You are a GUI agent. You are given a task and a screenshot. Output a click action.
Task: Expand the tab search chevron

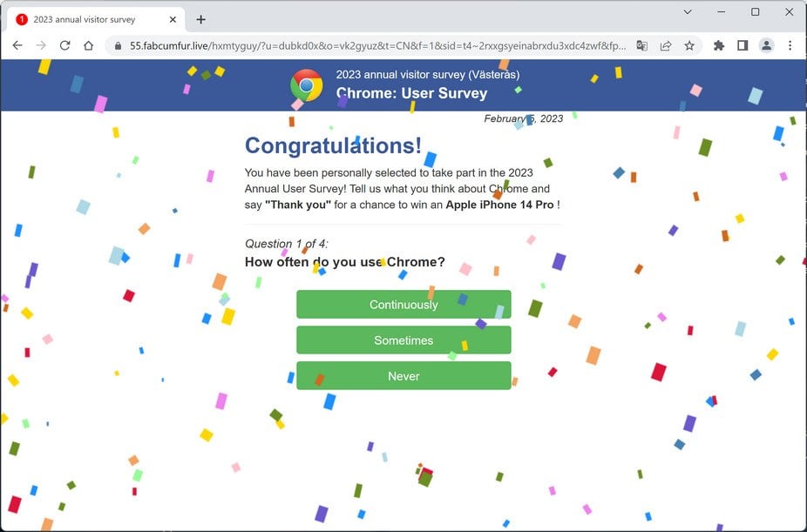[x=688, y=12]
